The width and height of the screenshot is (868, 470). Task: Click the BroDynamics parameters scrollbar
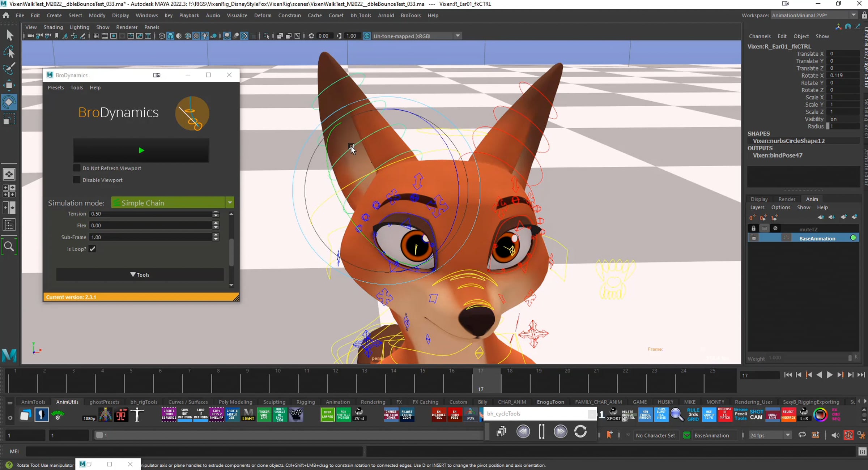[x=231, y=252]
